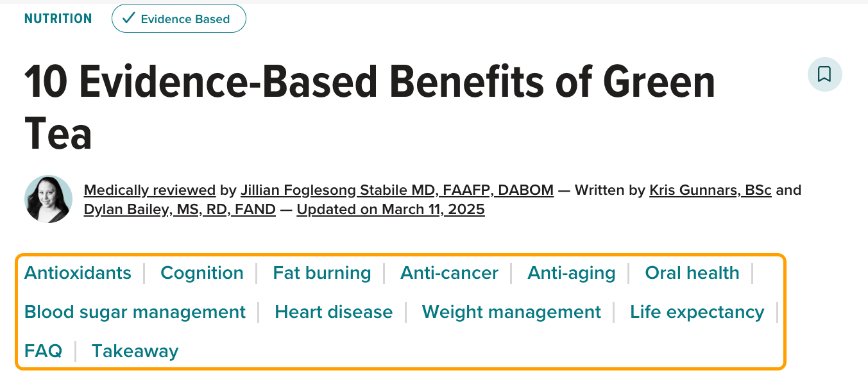Viewport: 868px width, 391px height.
Task: Click the Medically reviewed link
Action: (x=149, y=190)
